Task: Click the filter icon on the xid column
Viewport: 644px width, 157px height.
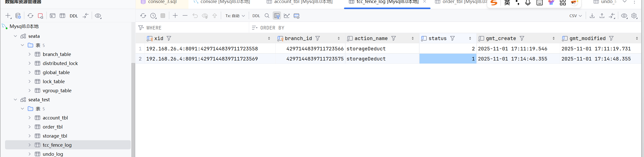Action: (169, 38)
